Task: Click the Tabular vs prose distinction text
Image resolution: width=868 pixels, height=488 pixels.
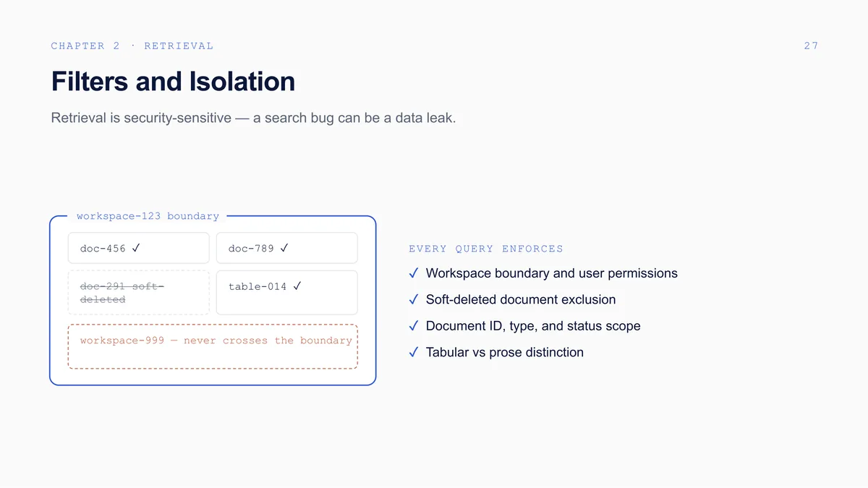Action: (505, 352)
